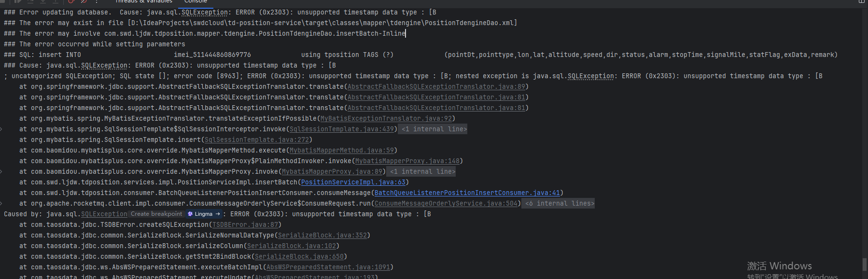Click the console vertical scrollbar thumb
Image resolution: width=868 pixels, height=279 pixels.
click(x=865, y=265)
